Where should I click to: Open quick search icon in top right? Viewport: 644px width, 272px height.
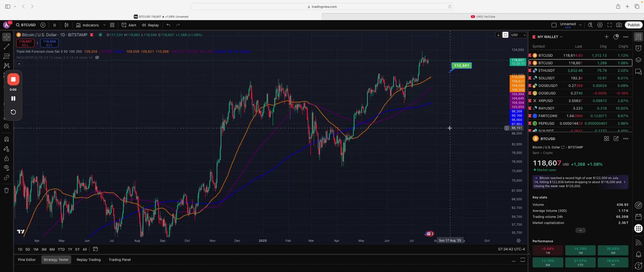pos(590,25)
